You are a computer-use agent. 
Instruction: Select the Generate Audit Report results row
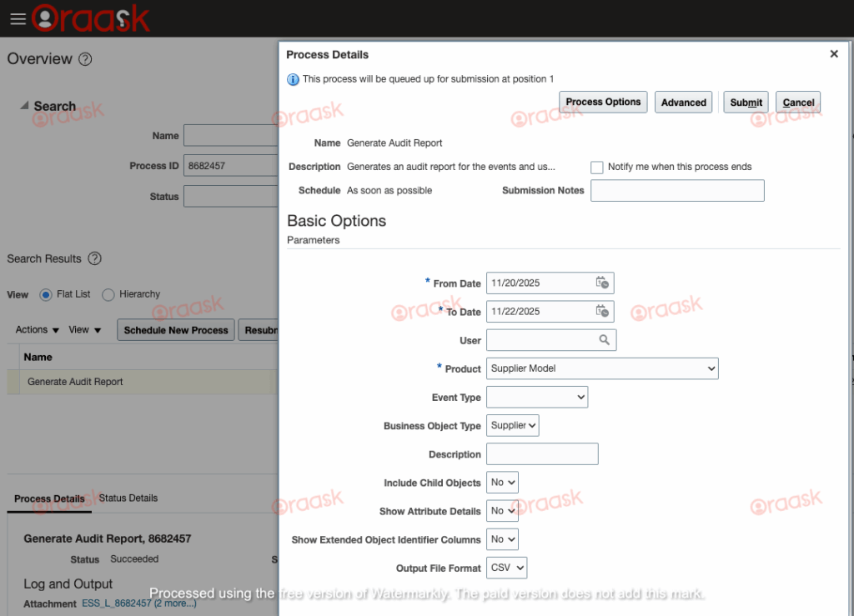pyautogui.click(x=143, y=382)
